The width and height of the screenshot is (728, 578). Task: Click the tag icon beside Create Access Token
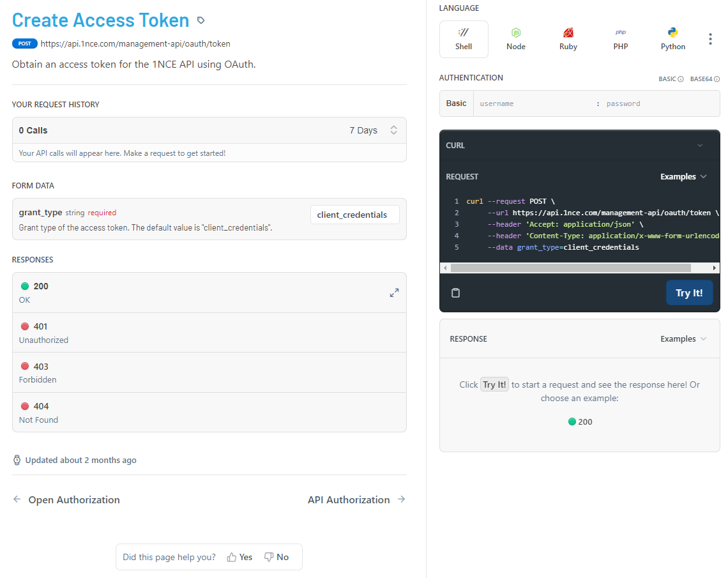point(201,20)
